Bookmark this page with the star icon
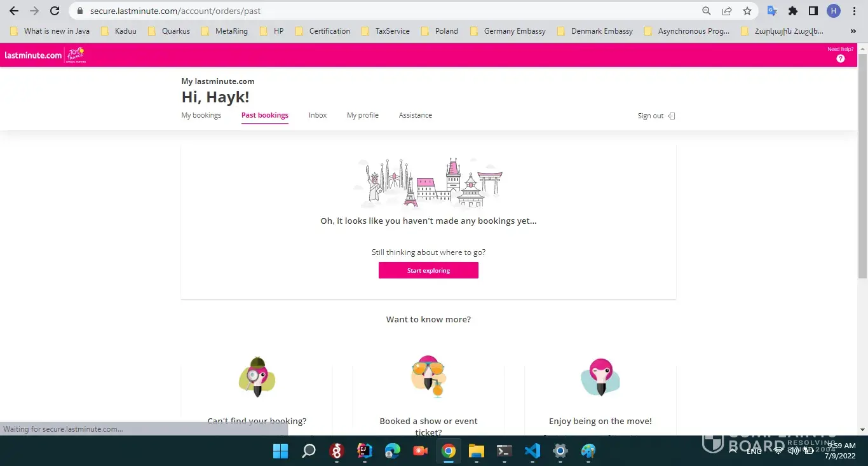Viewport: 868px width, 466px height. pyautogui.click(x=747, y=11)
